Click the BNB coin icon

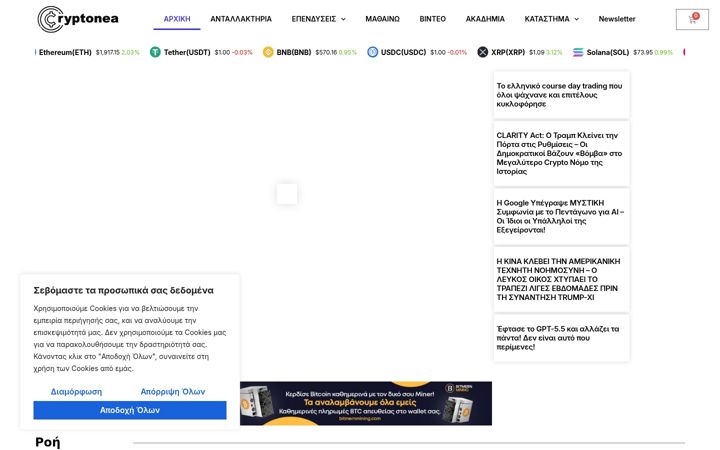(x=268, y=52)
